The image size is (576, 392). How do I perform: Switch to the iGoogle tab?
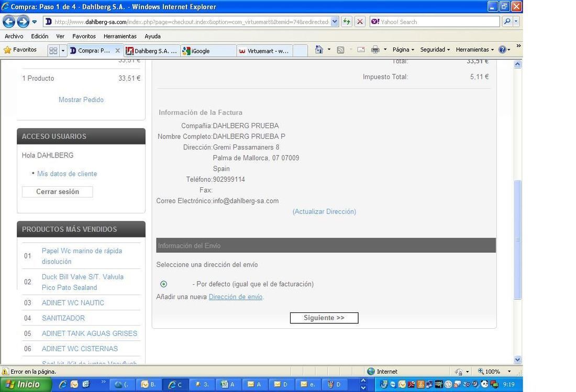pos(208,51)
